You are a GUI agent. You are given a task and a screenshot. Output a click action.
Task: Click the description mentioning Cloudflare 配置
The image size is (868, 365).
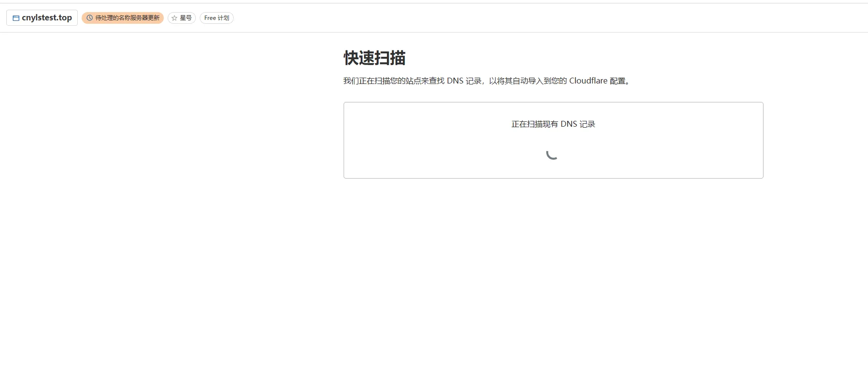486,81
